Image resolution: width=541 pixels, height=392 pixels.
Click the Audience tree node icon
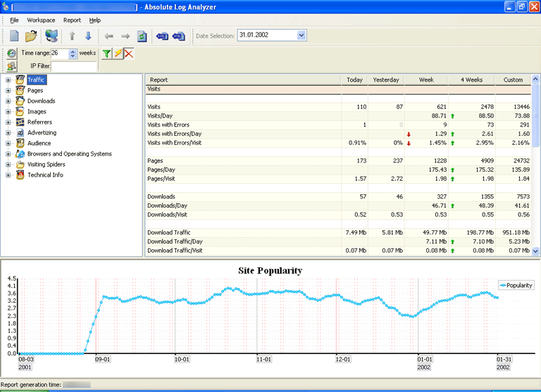click(x=20, y=143)
